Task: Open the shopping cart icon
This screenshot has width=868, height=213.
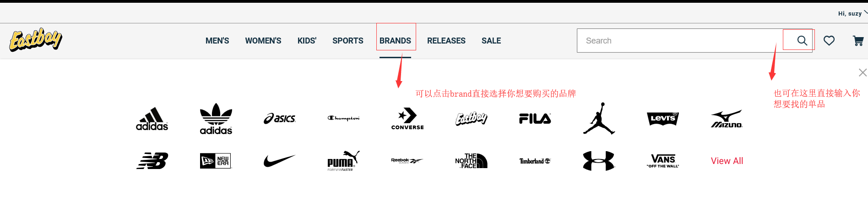Action: point(858,41)
